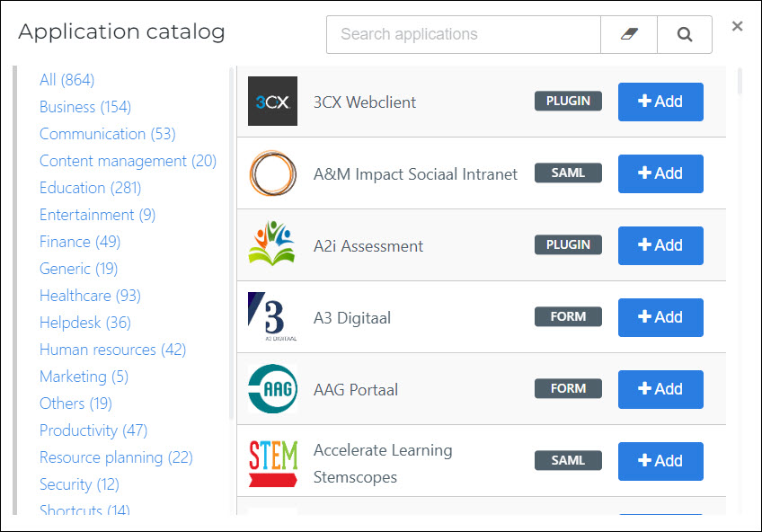Screen dimensions: 762x532
Task: Click the FORM badge for AAG Portaal
Action: point(568,389)
